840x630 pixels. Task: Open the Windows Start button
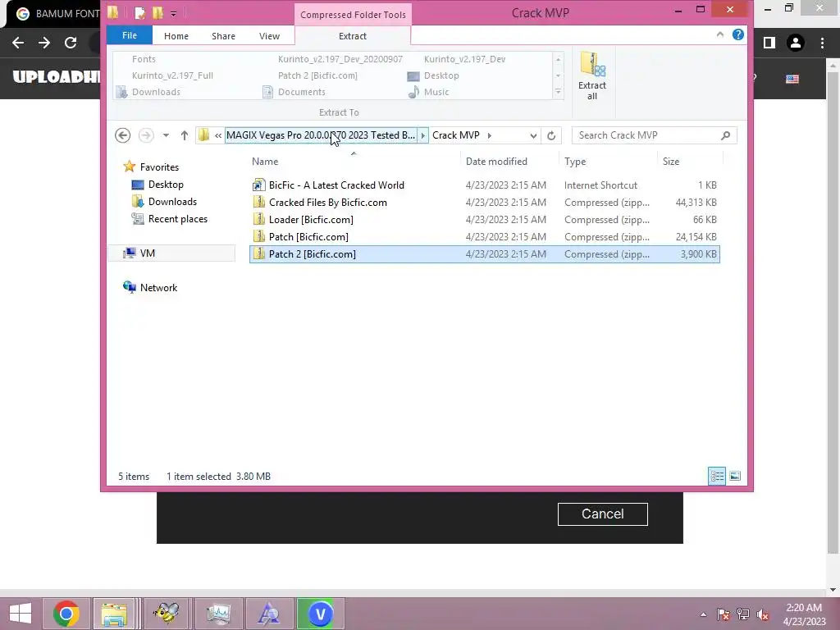21,614
